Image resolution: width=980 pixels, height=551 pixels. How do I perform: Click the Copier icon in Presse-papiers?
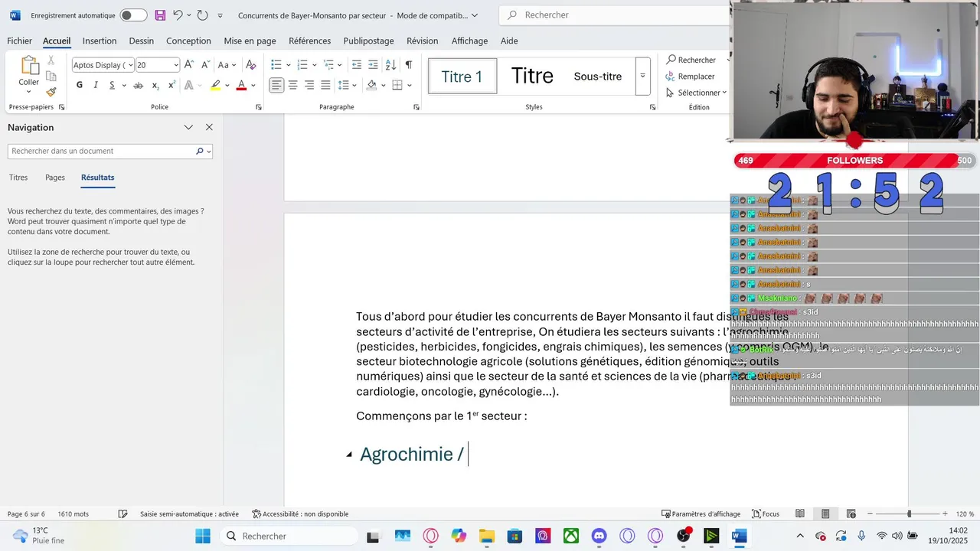click(51, 76)
